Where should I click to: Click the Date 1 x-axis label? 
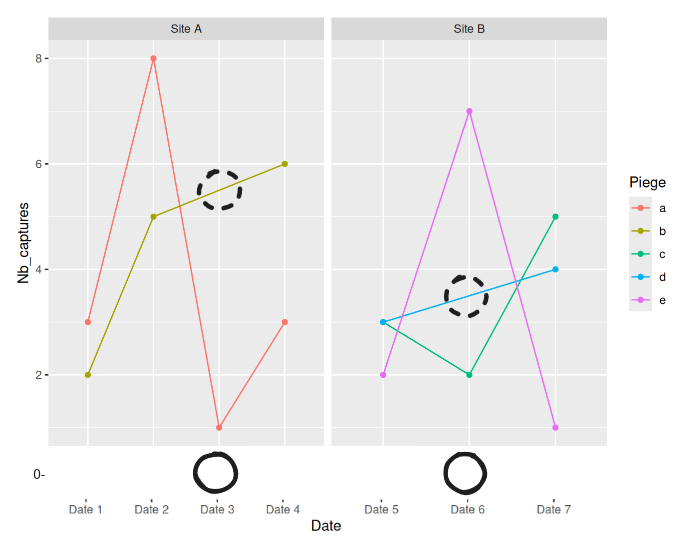(x=86, y=510)
